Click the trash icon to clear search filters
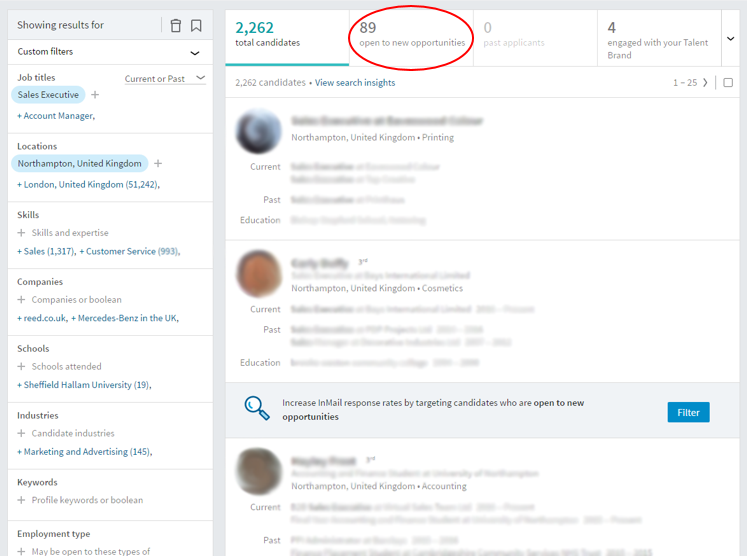Viewport: 747px width, 558px height. tap(176, 25)
